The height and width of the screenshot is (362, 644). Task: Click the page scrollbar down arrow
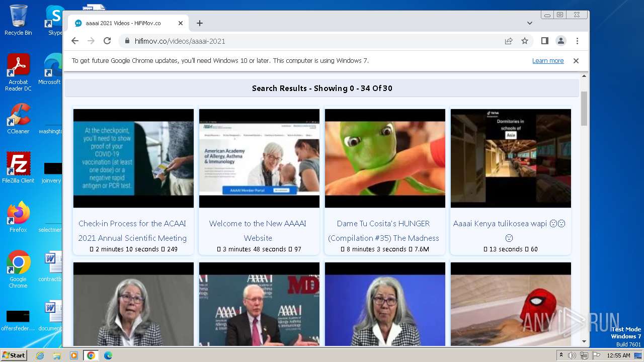(584, 341)
